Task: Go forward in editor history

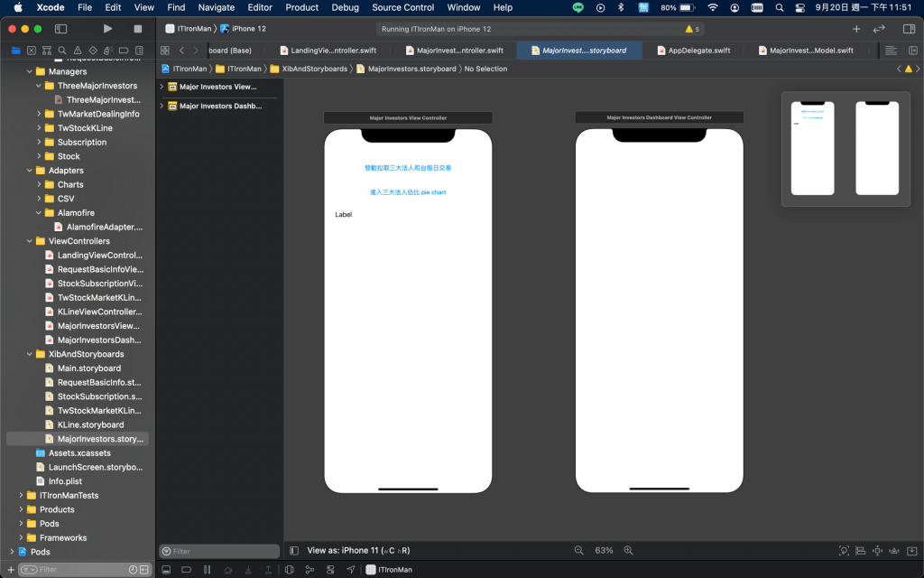Action: (x=196, y=51)
